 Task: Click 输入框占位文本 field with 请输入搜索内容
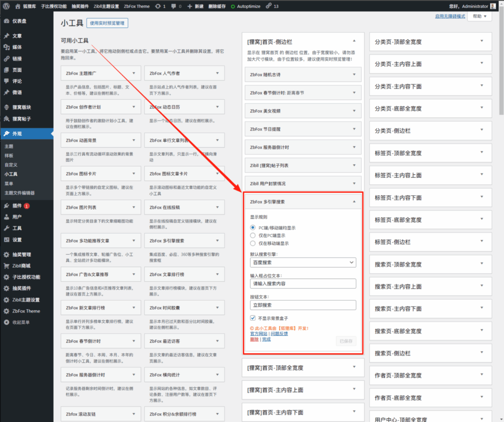[x=303, y=284]
